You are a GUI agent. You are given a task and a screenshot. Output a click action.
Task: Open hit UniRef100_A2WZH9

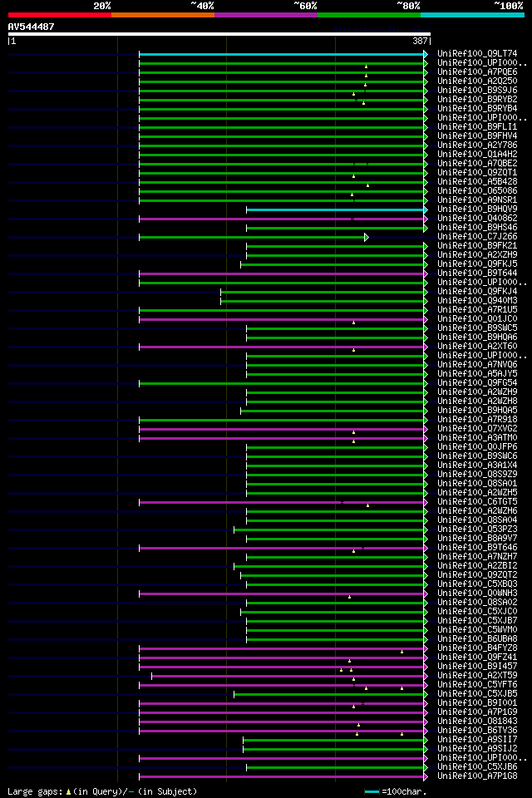[x=477, y=392]
